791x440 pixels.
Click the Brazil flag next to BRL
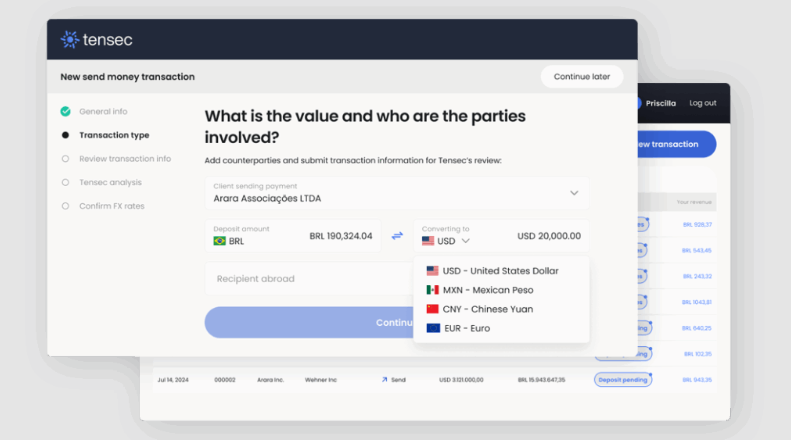click(219, 241)
